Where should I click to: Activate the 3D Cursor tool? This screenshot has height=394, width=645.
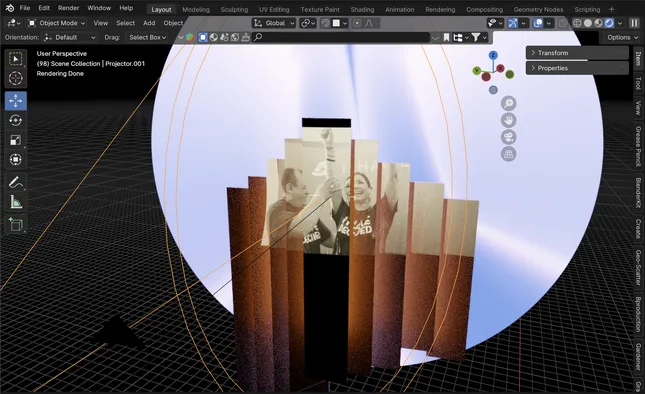(16, 78)
